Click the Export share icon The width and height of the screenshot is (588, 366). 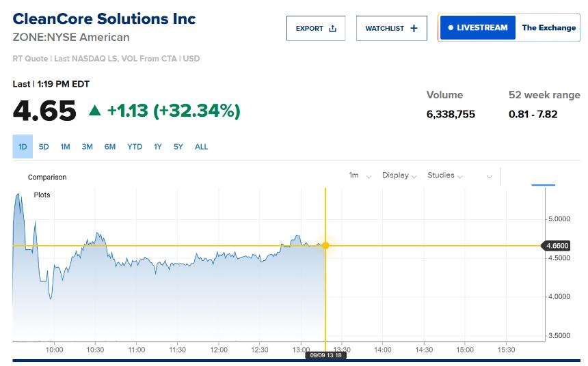(x=333, y=29)
